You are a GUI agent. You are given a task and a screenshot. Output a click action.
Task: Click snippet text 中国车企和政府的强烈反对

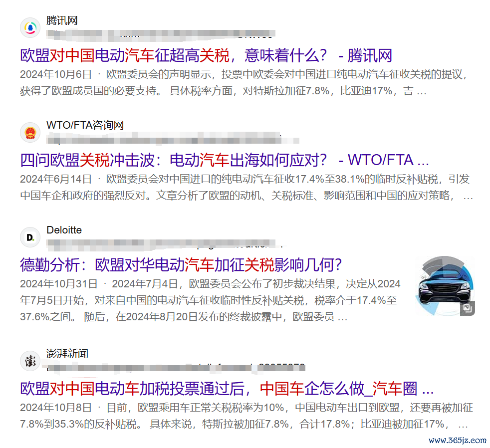[83, 196]
